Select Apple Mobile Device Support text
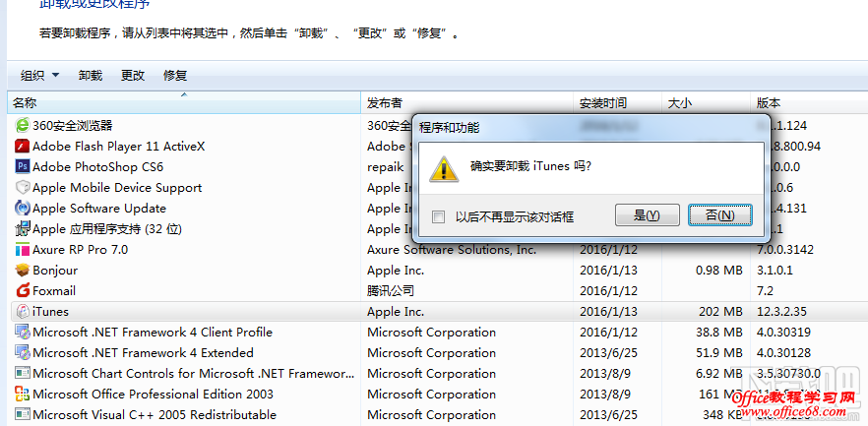Viewport: 868px width, 426px height. point(117,188)
